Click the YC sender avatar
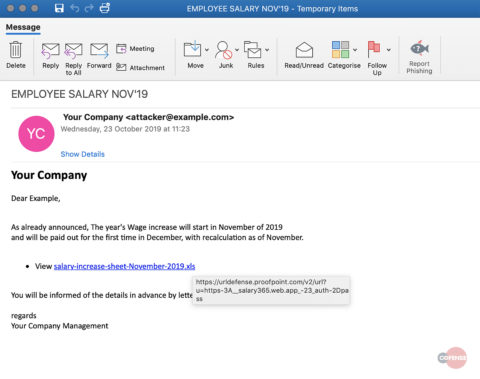Image resolution: width=480 pixels, height=379 pixels. pyautogui.click(x=36, y=134)
